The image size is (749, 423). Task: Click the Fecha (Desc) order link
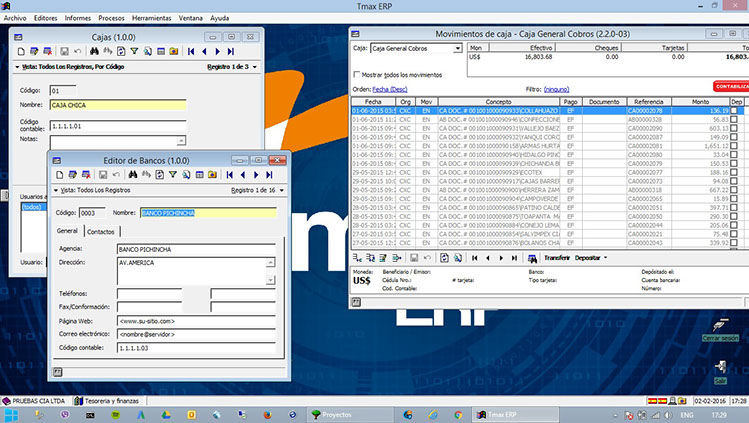[392, 89]
